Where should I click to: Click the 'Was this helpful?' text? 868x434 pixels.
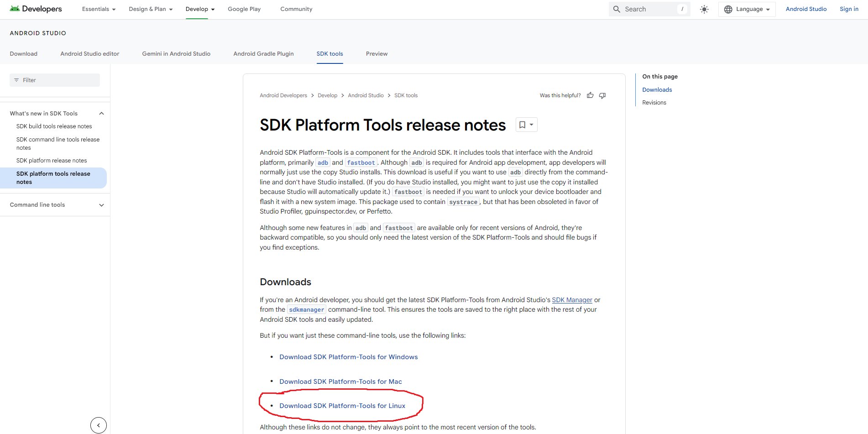click(560, 95)
